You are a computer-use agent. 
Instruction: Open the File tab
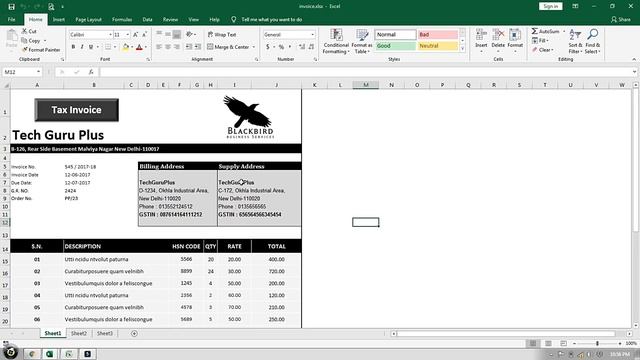(11, 20)
